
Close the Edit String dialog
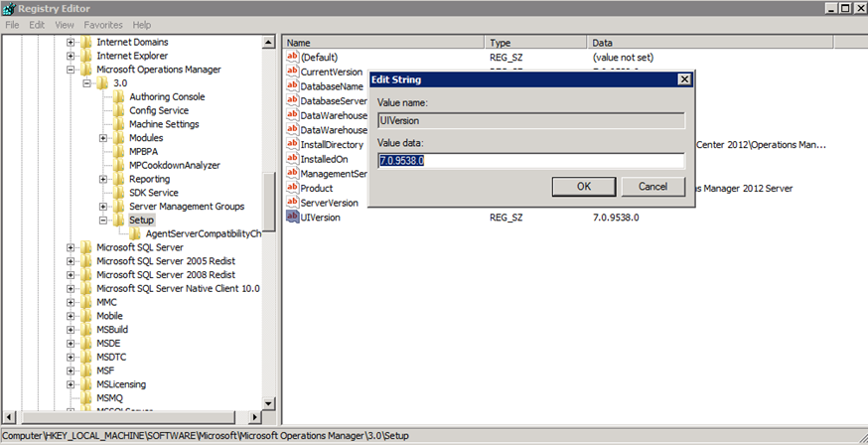(x=685, y=79)
